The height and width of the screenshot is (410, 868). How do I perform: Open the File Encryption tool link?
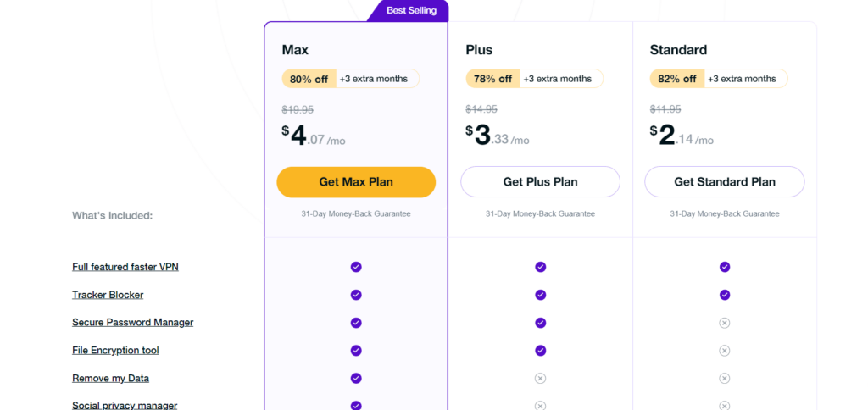115,350
